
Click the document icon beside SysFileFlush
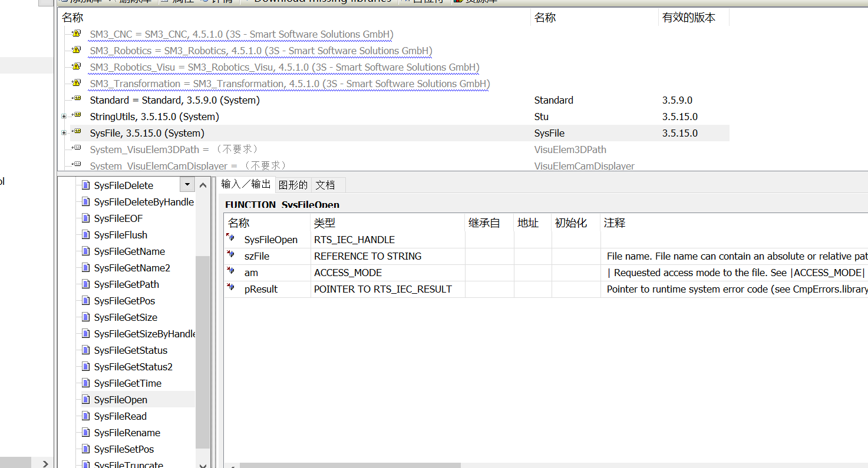[x=87, y=235]
